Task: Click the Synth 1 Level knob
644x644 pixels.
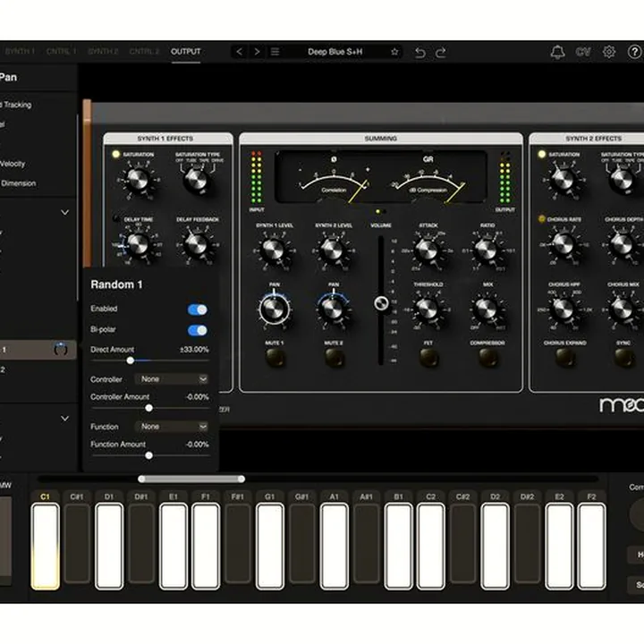Action: (x=274, y=250)
